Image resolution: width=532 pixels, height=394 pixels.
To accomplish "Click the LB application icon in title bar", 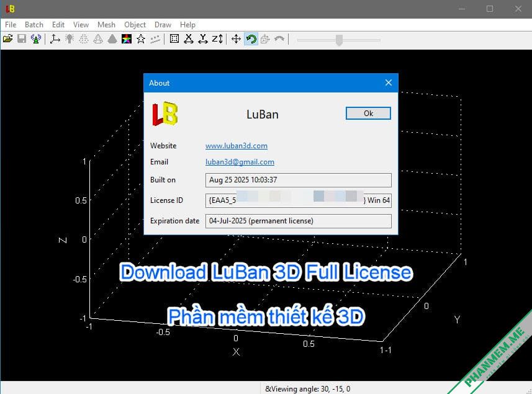I will pos(10,9).
